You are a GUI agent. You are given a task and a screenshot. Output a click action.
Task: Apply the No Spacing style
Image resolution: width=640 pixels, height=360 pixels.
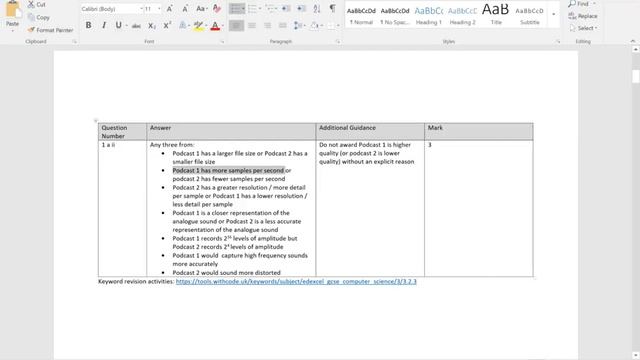tap(395, 15)
